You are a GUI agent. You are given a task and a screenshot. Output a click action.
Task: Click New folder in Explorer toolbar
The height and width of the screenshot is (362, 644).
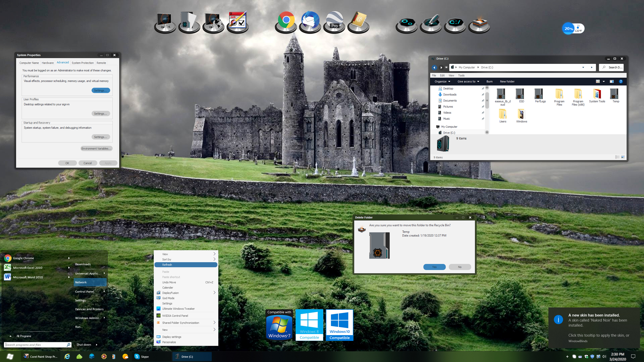[507, 81]
